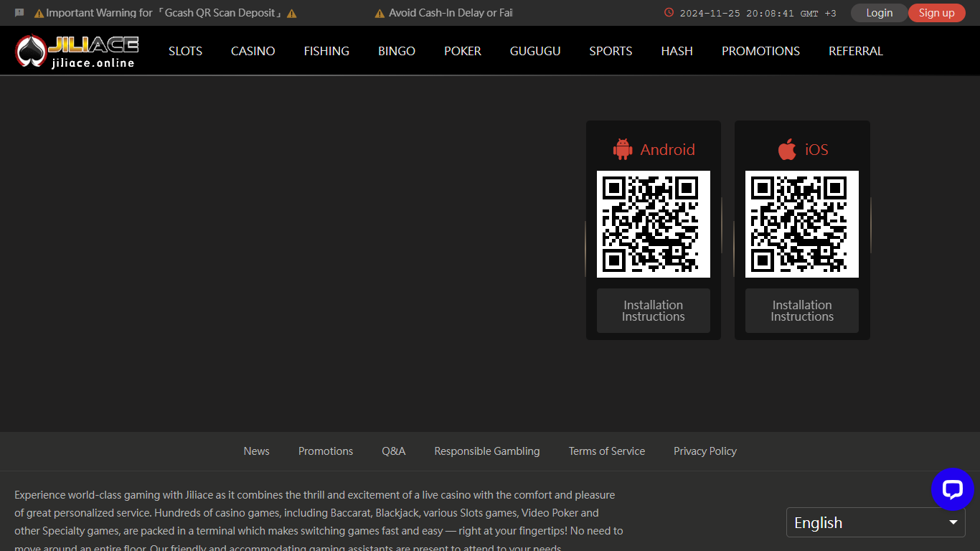This screenshot has height=551, width=980.
Task: Open the Q&A footer link
Action: pos(394,451)
